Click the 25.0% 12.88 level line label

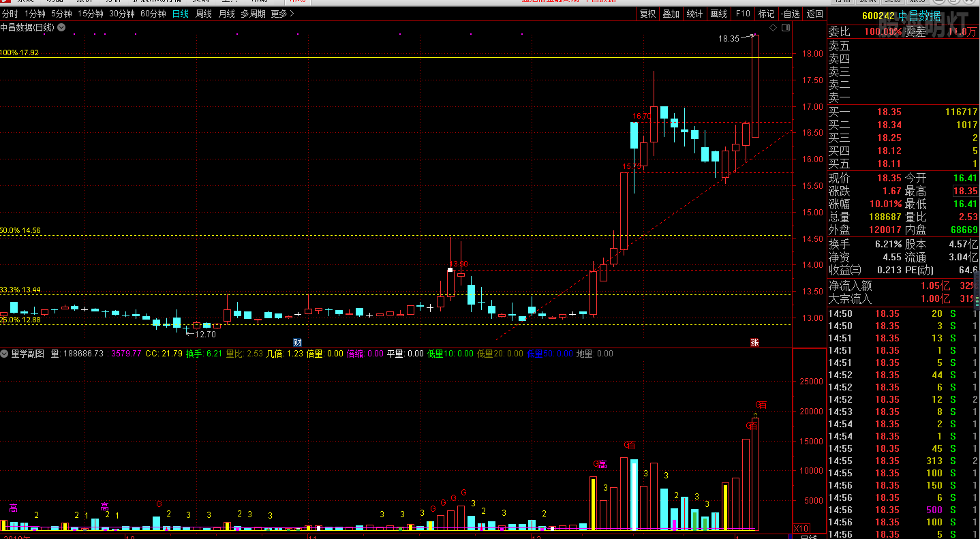click(20, 320)
